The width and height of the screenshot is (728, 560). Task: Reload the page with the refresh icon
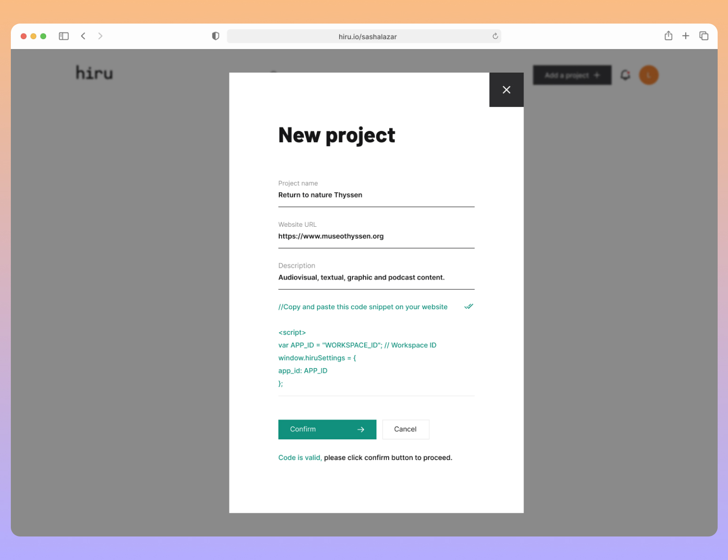495,36
